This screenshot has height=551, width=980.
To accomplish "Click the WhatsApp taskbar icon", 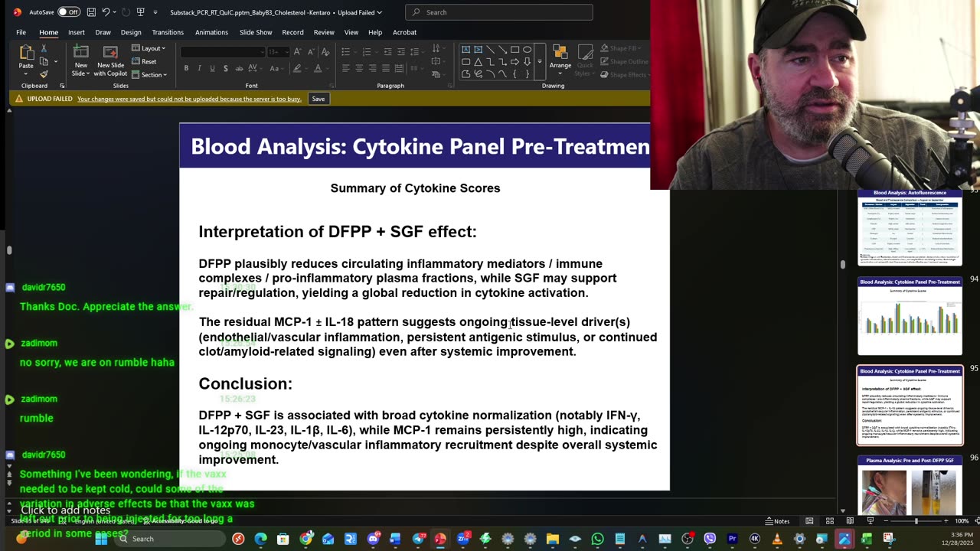I will (x=597, y=539).
